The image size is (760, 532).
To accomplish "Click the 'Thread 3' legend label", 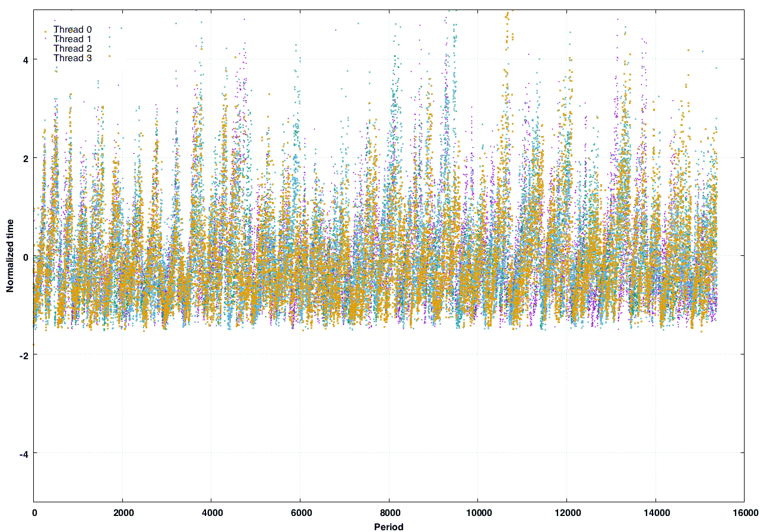I will click(x=72, y=58).
